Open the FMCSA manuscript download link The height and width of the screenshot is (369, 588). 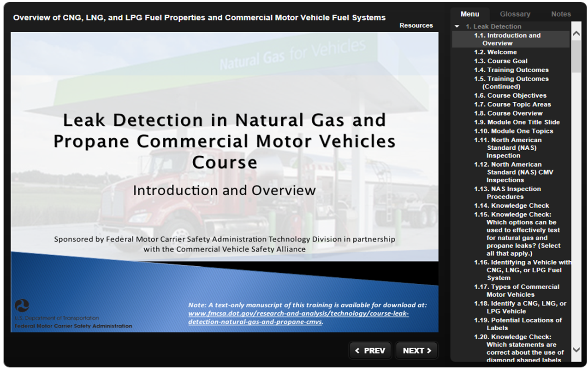(298, 317)
